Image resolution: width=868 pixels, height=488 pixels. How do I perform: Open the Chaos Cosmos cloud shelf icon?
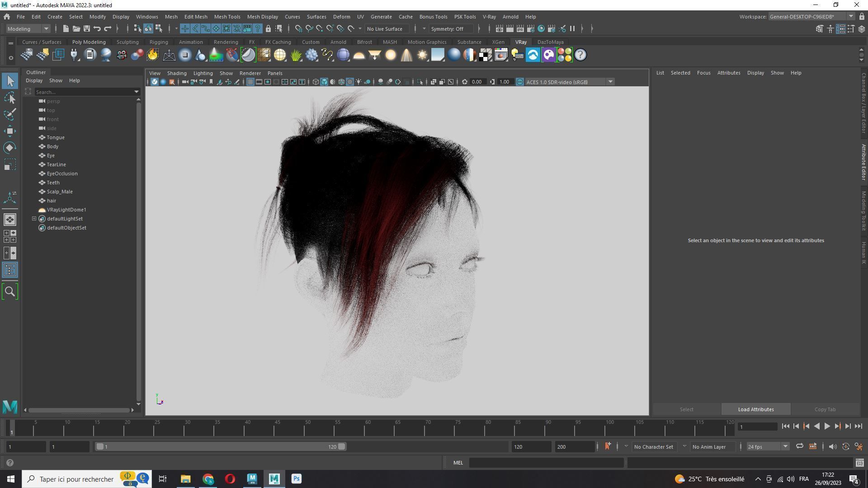coord(533,55)
